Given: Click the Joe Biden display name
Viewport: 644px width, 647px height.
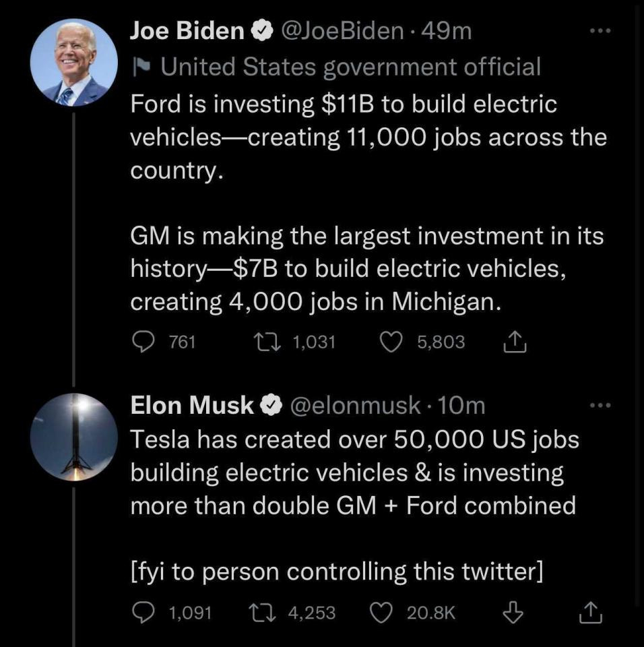Looking at the screenshot, I should tap(187, 31).
